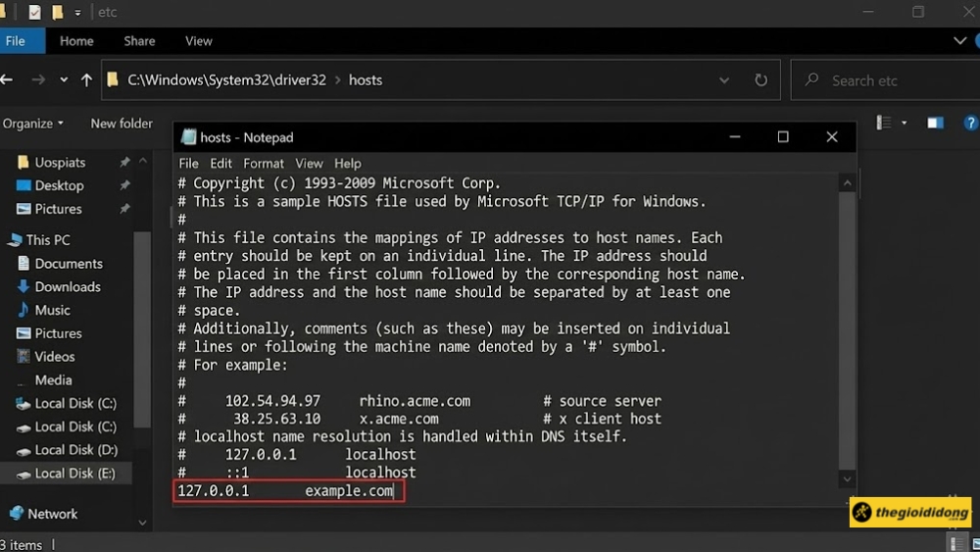Image resolution: width=980 pixels, height=552 pixels.
Task: Click the 3 items status text
Action: click(x=22, y=545)
